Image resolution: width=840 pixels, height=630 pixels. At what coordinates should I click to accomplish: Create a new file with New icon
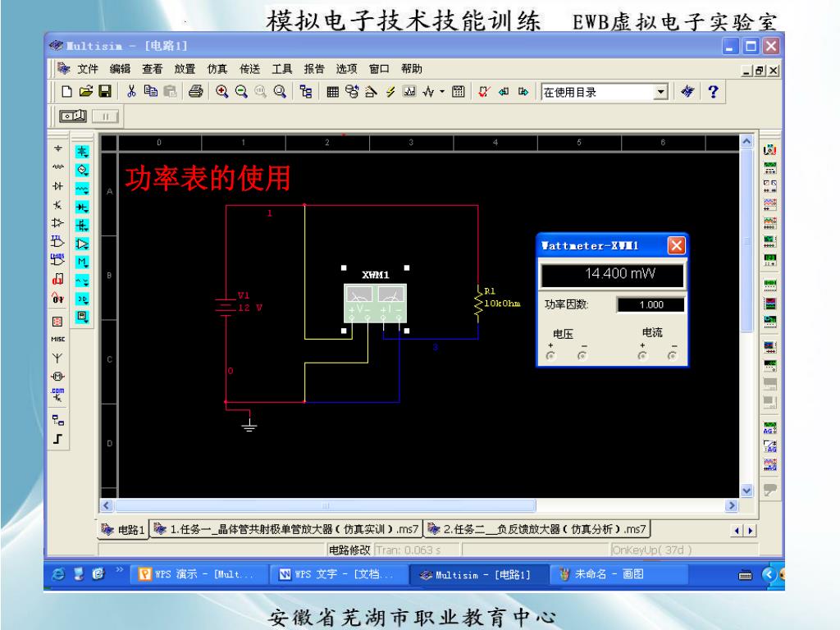point(66,92)
